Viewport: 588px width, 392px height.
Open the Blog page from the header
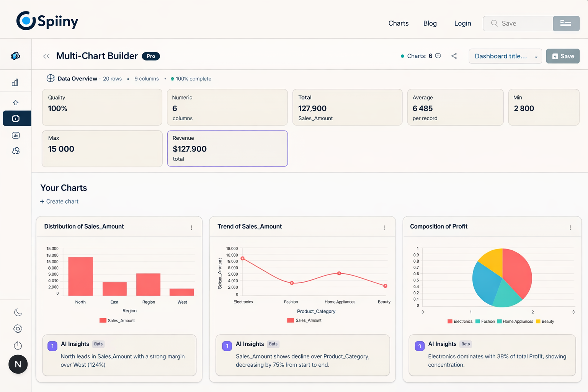pos(430,23)
